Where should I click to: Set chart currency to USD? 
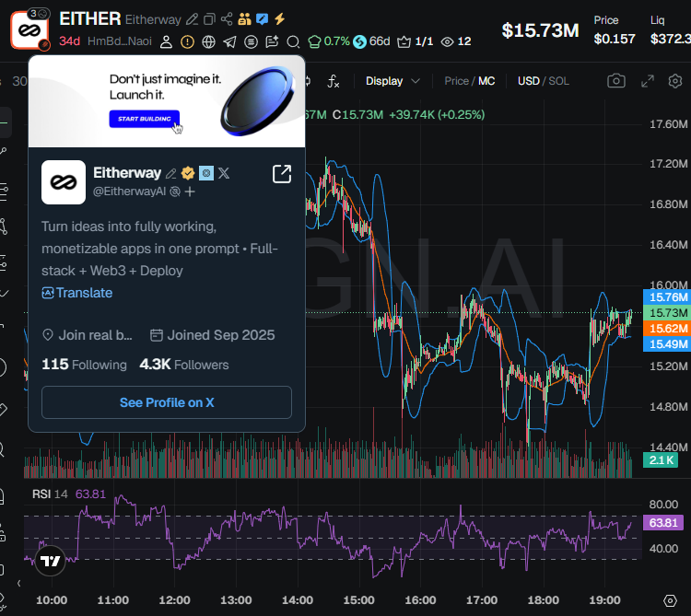click(x=529, y=81)
